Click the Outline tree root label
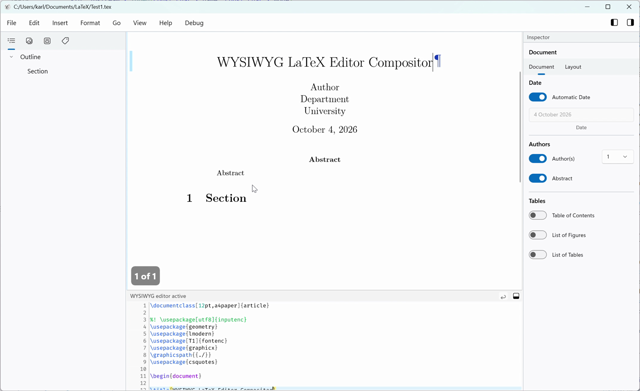The height and width of the screenshot is (391, 640). click(x=30, y=57)
